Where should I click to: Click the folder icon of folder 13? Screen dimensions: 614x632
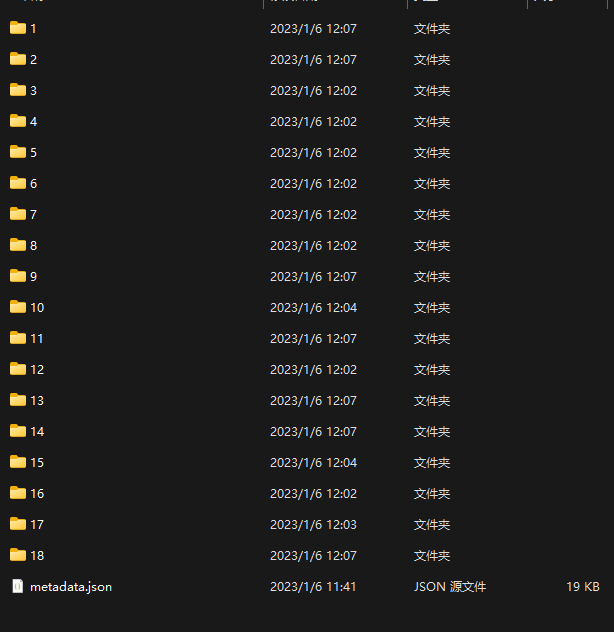coord(18,400)
